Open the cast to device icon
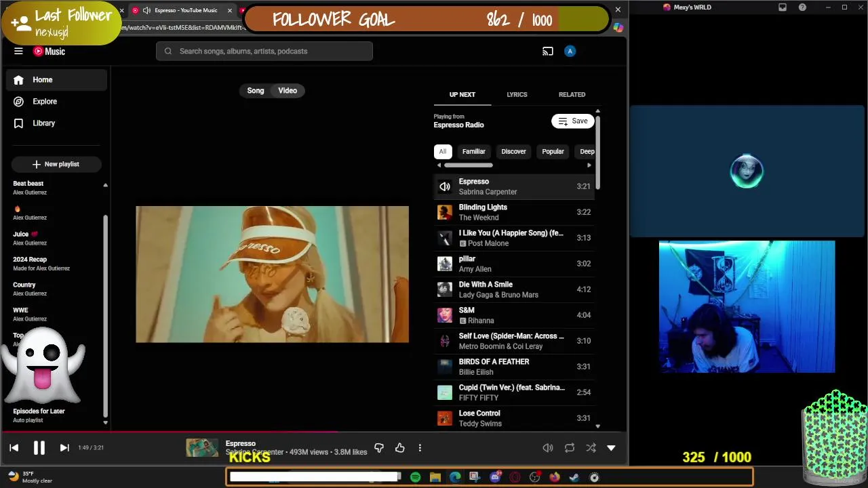The image size is (868, 488). pyautogui.click(x=548, y=51)
